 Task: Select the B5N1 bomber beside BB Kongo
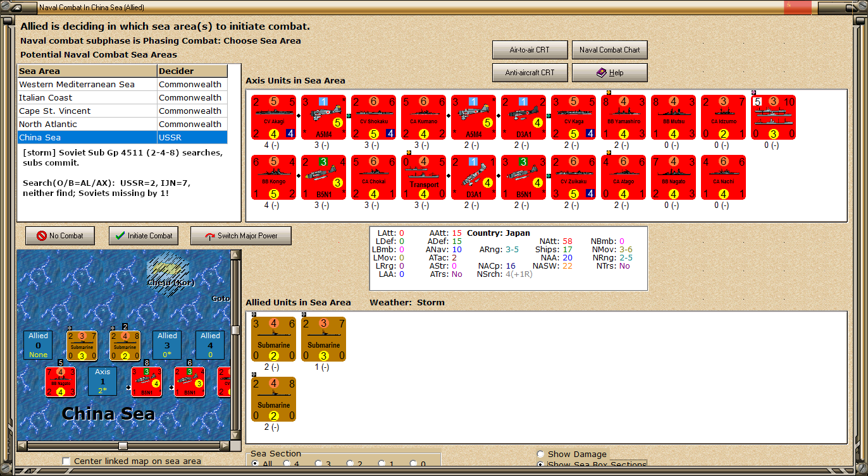(x=324, y=178)
